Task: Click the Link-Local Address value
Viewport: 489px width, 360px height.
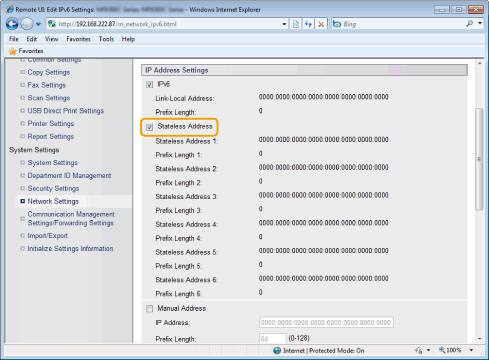Action: click(x=323, y=97)
